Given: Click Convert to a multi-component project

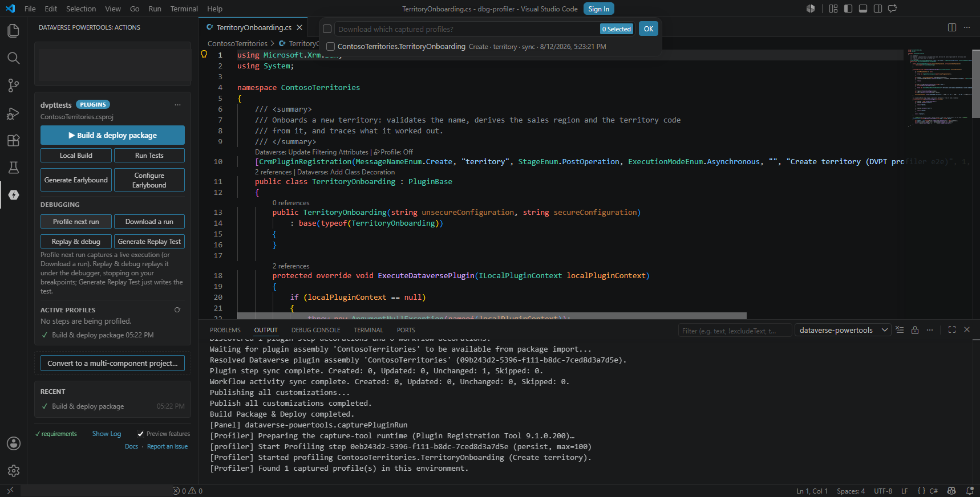Looking at the screenshot, I should [x=112, y=363].
